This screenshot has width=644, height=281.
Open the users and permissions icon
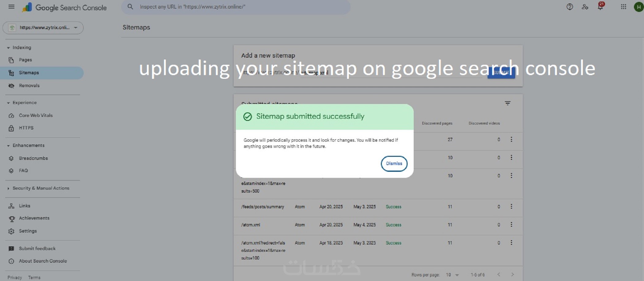pos(585,7)
